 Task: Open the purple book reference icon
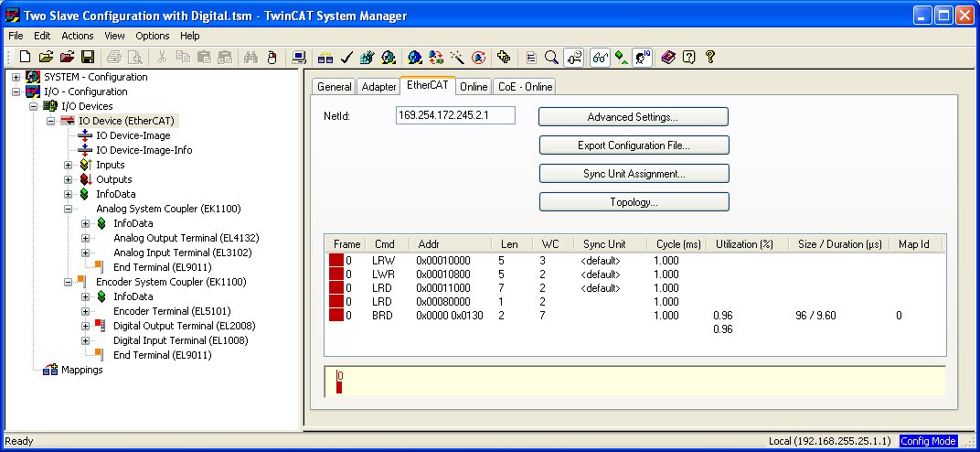click(668, 57)
